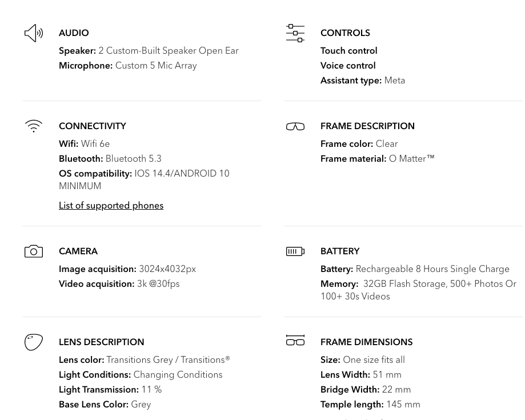Click the Voice control label
Screen dimensions: 525x420
pyautogui.click(x=348, y=66)
